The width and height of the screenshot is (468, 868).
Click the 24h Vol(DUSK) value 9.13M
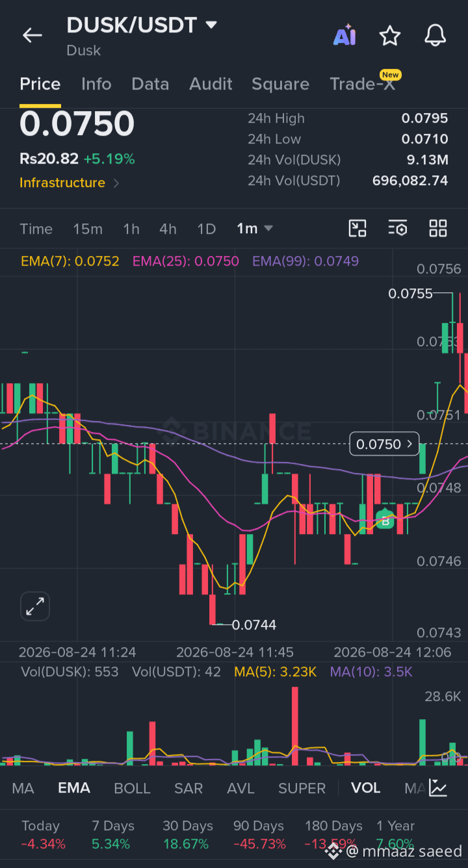coord(427,160)
